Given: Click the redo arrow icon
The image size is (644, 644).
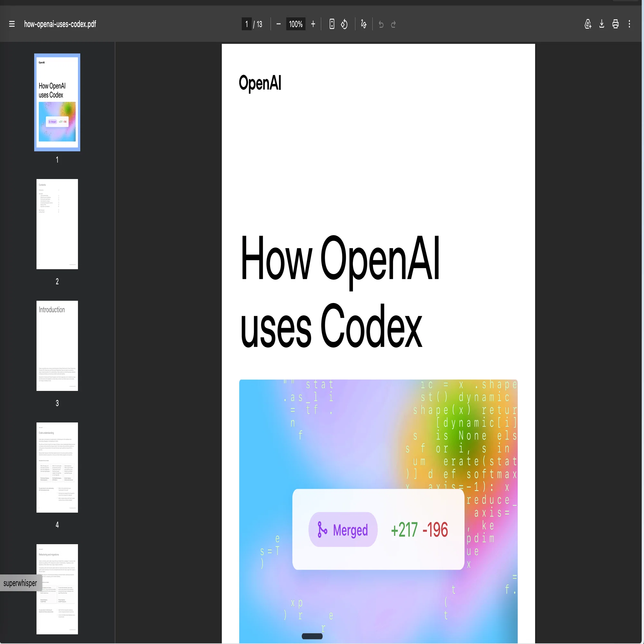Looking at the screenshot, I should 393,24.
